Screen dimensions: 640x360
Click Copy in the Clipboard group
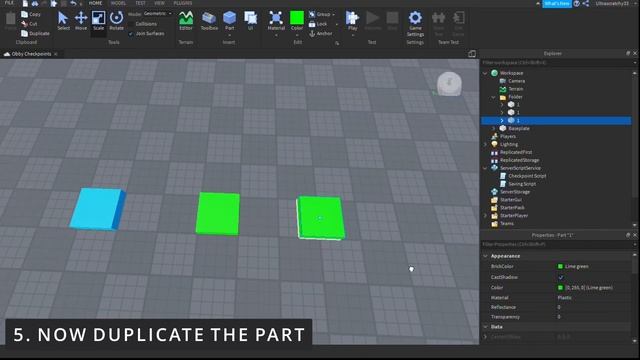pos(31,14)
